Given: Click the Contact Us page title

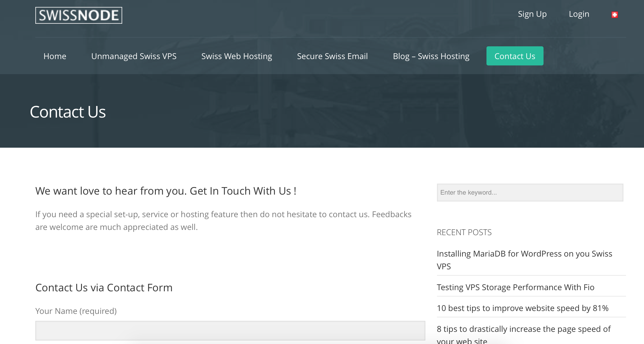Looking at the screenshot, I should tap(68, 112).
